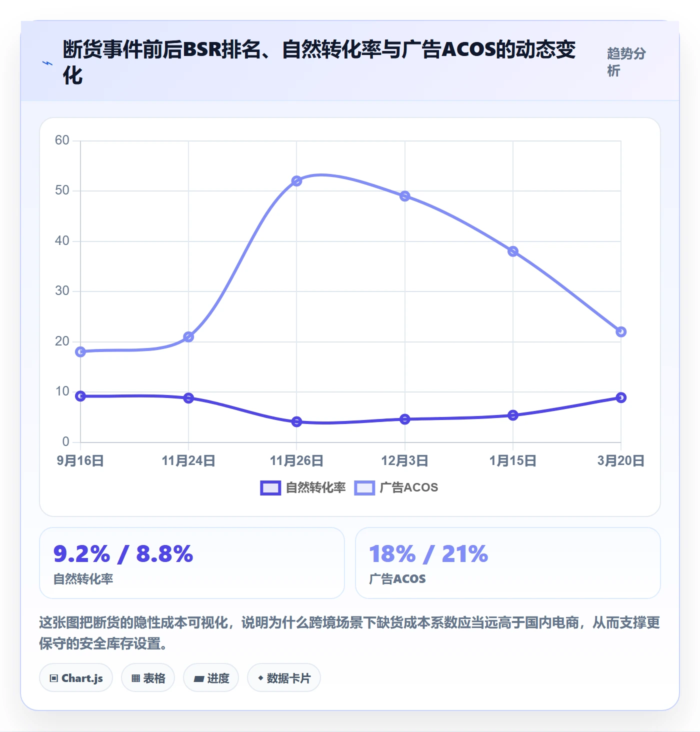Click the 趋势分析 label in the header
This screenshot has height=732, width=700.
pos(626,62)
